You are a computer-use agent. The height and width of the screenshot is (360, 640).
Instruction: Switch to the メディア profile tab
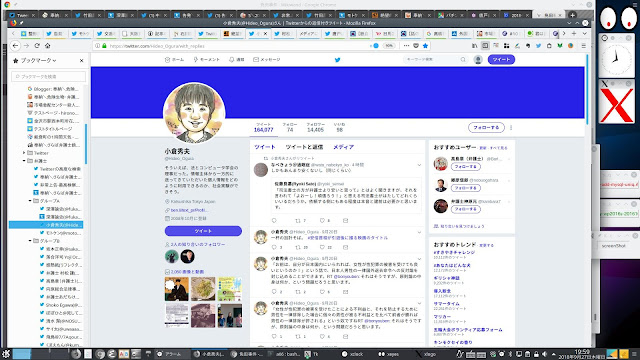(343, 147)
